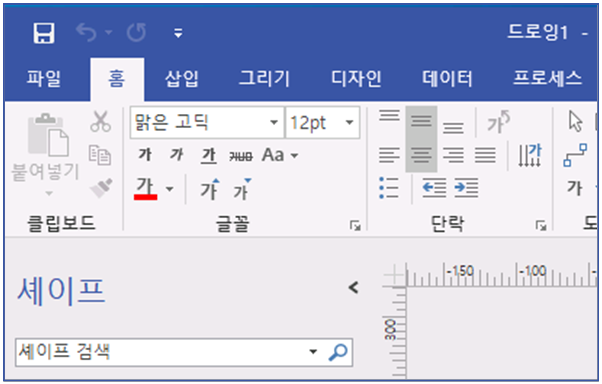Image resolution: width=602 pixels, height=384 pixels.
Task: Switch to the 삽입 tab
Action: (182, 79)
